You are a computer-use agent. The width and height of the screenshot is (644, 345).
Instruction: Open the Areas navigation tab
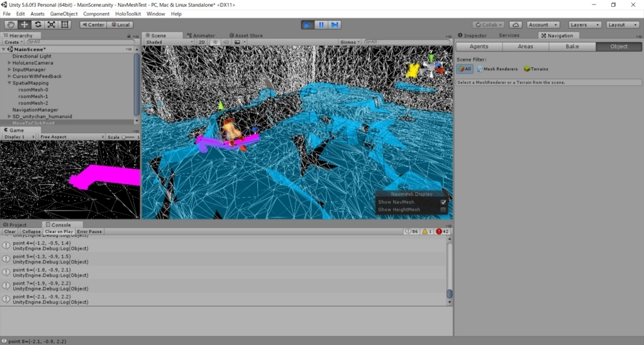coord(525,47)
